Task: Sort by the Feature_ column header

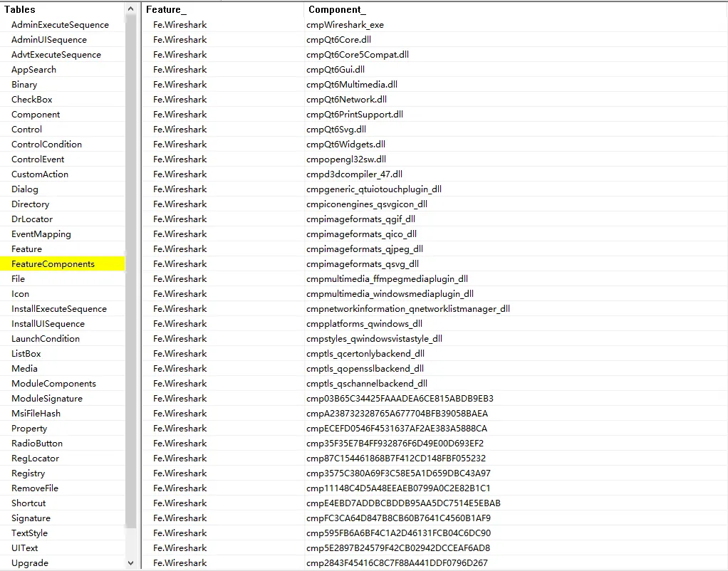Action: click(x=223, y=9)
